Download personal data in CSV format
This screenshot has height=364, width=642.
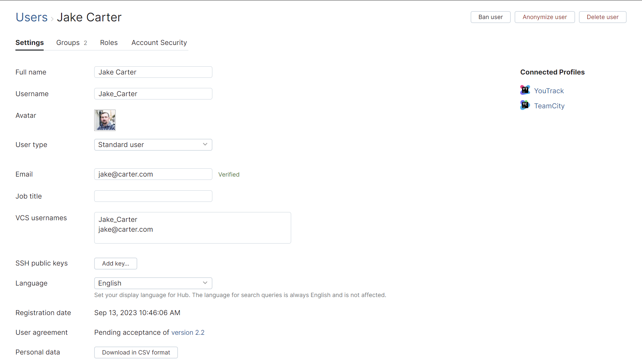click(x=136, y=353)
